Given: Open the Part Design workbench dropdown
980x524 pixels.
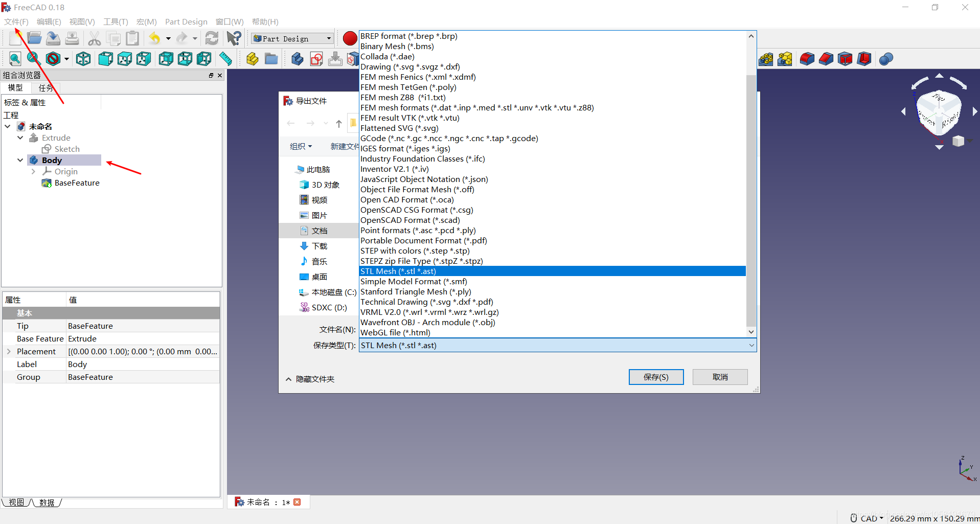Looking at the screenshot, I should tap(292, 38).
